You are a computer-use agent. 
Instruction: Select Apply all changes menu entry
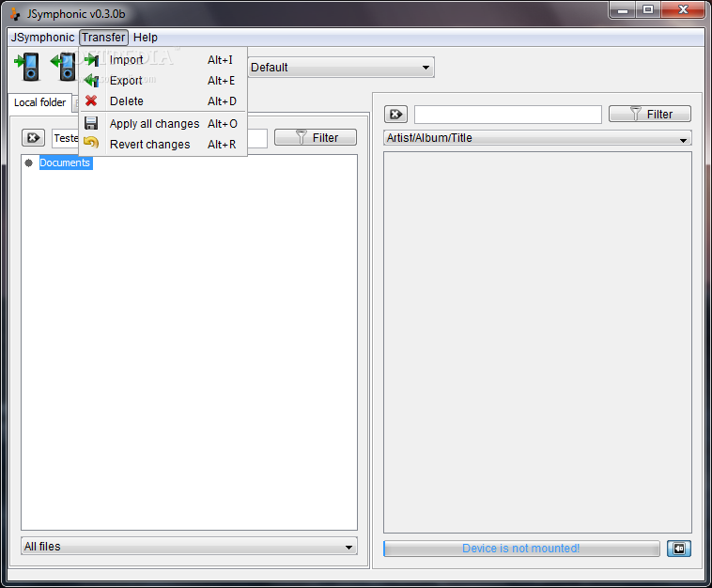pyautogui.click(x=163, y=123)
